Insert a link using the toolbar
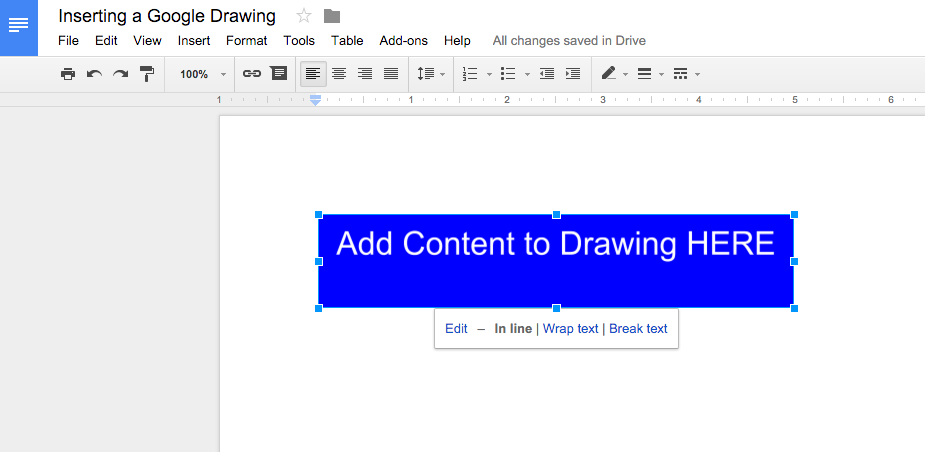This screenshot has width=925, height=452. [x=252, y=74]
